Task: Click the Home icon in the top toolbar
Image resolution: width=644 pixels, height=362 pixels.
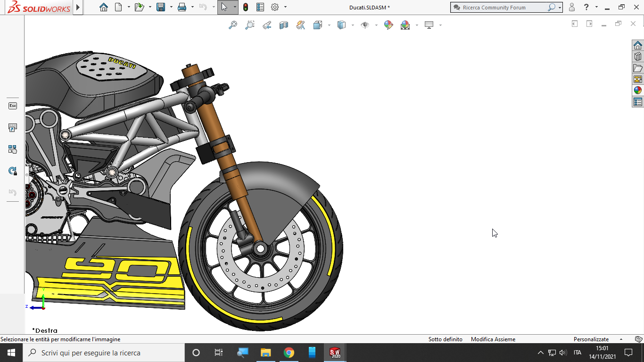Action: [x=104, y=7]
